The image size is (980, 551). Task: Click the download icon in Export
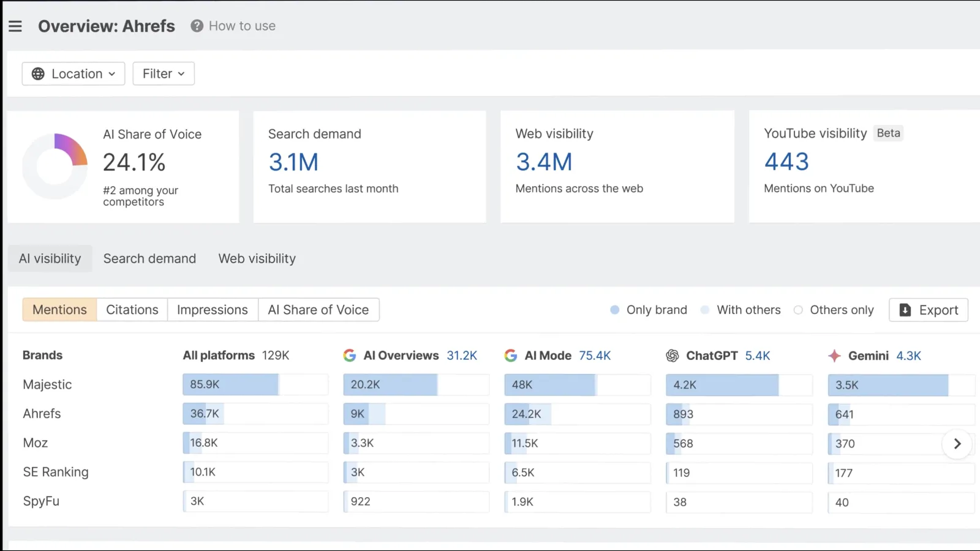905,310
